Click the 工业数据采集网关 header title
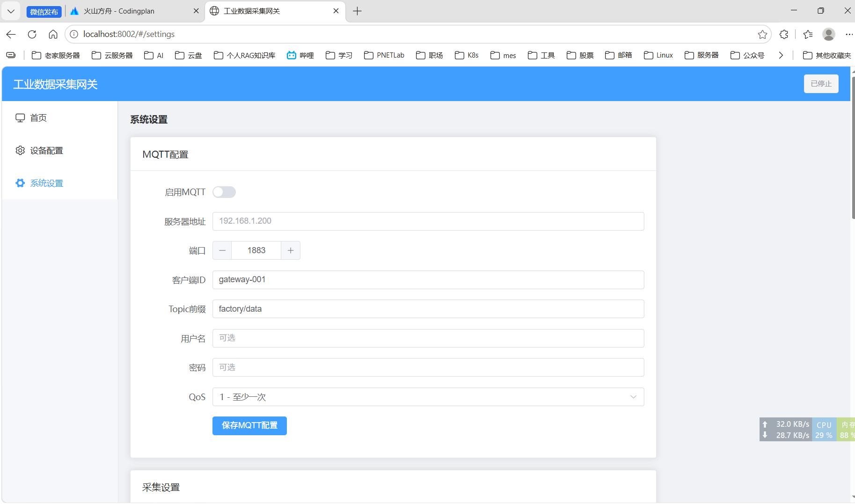This screenshot has width=855, height=504. (55, 84)
